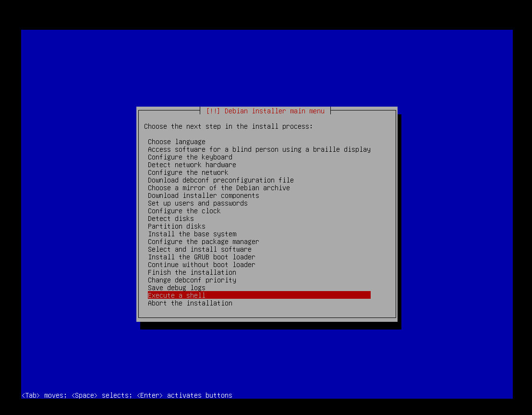
Task: Activate highlighted Execute a shell entry
Action: click(259, 295)
